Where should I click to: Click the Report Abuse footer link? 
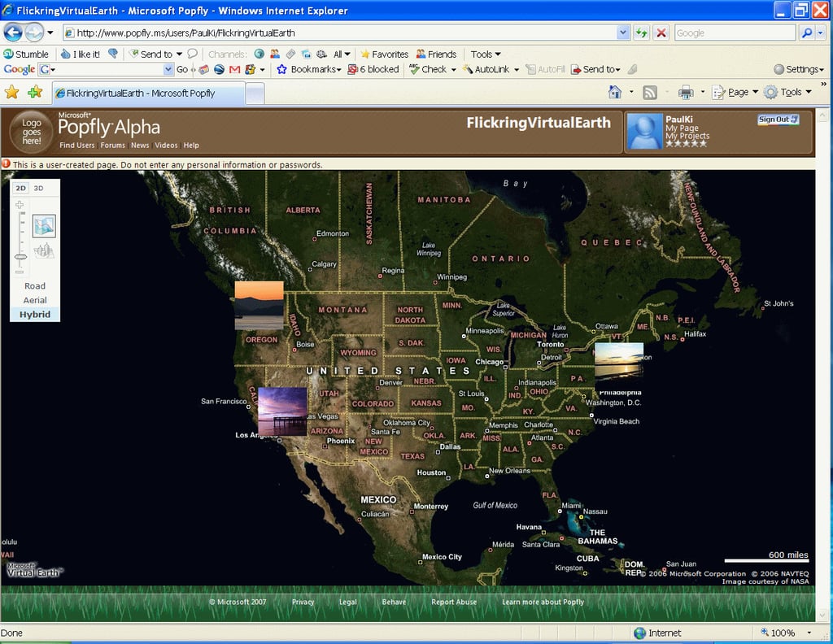(454, 602)
